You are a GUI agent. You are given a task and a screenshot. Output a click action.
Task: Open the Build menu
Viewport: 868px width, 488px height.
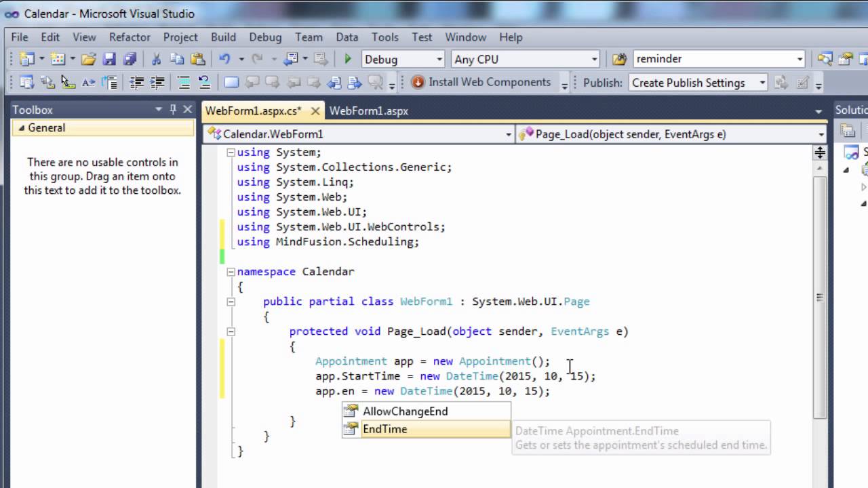click(223, 37)
